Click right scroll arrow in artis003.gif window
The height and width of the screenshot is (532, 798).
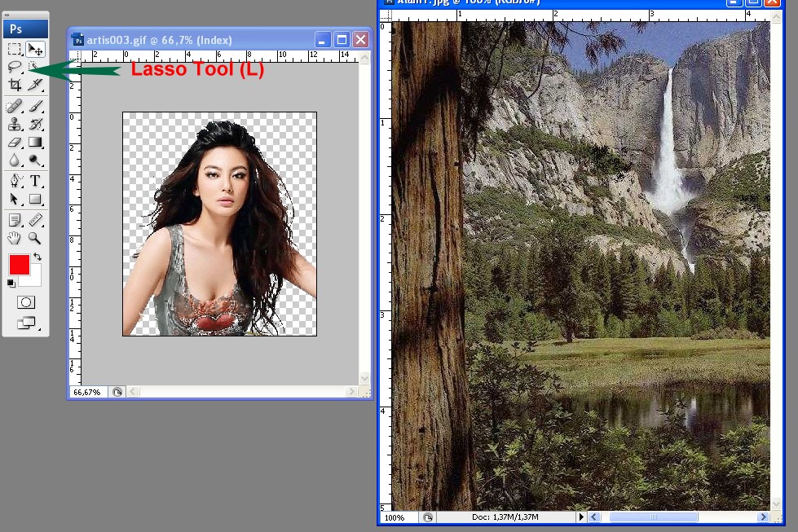pos(351,392)
